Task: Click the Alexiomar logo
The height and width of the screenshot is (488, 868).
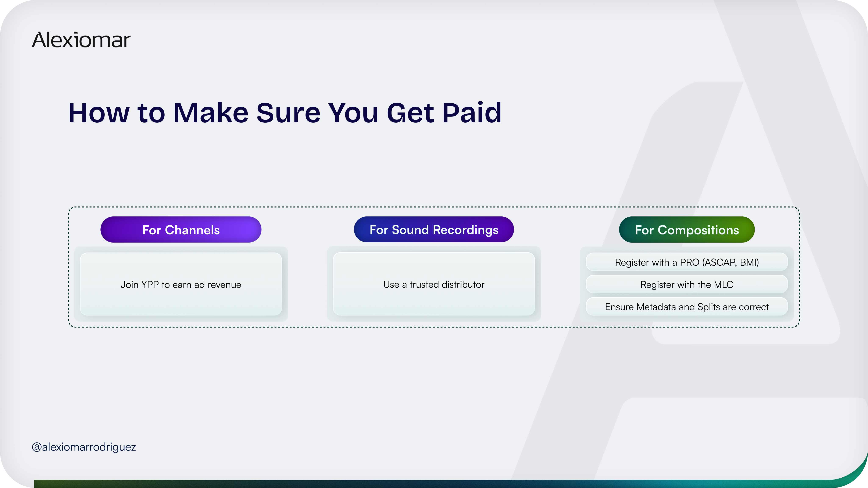Action: click(x=81, y=40)
